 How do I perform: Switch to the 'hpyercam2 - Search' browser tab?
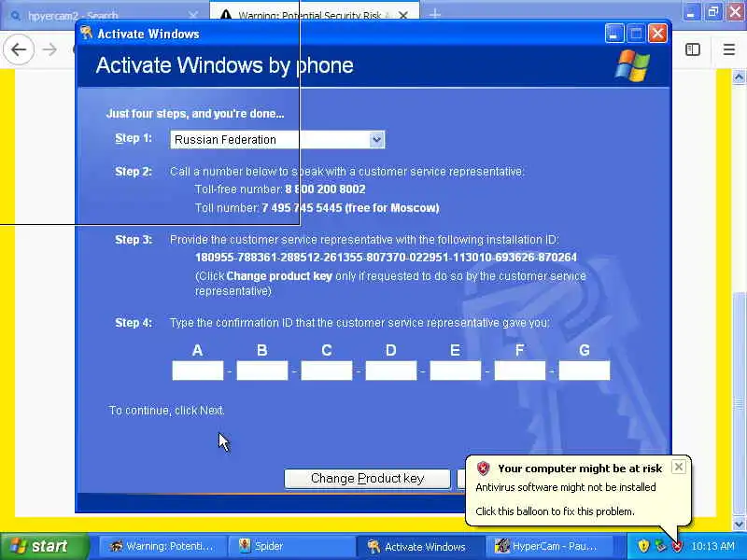105,15
